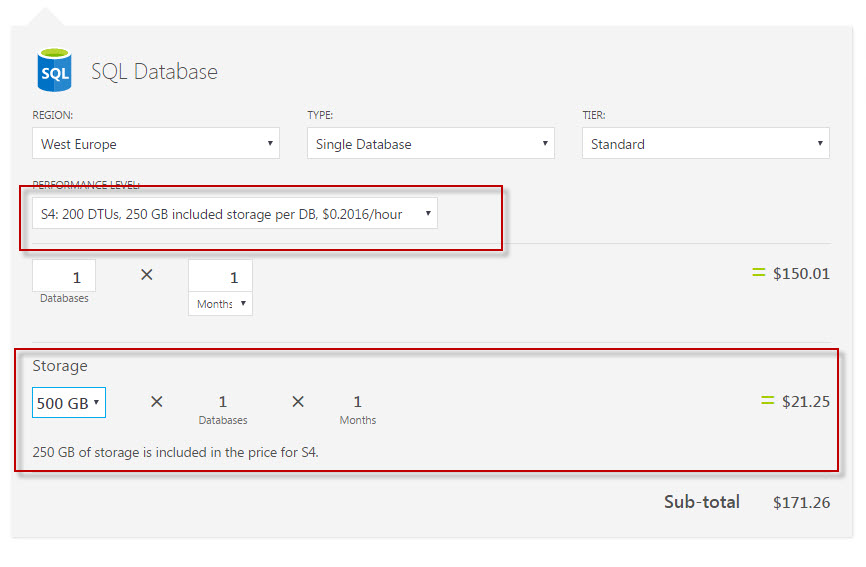Click the arrow of the Type dropdown
Screen dimensions: 866x567
[x=545, y=144]
